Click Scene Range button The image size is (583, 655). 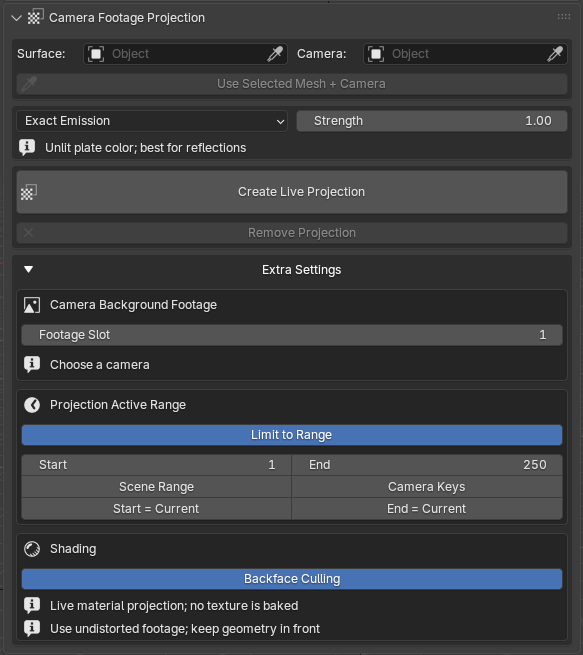pos(157,487)
